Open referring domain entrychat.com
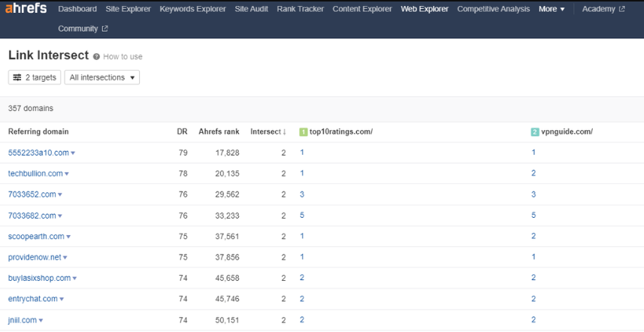Viewport: 644px width, 332px height. tap(33, 299)
